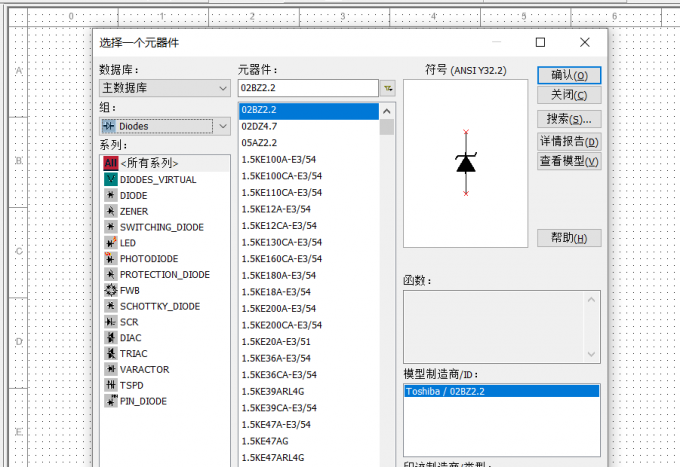680x467 pixels.
Task: Select the DIAC series icon
Action: (x=111, y=338)
